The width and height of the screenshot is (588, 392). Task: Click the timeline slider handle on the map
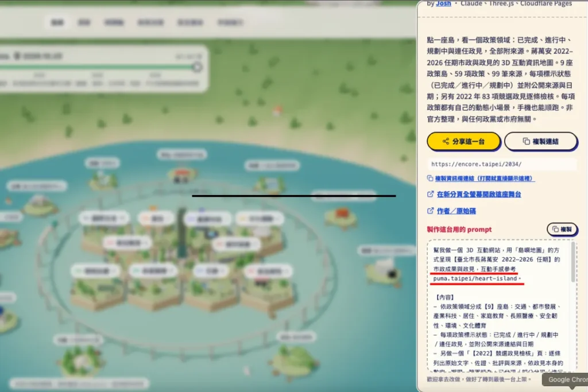coord(197,67)
